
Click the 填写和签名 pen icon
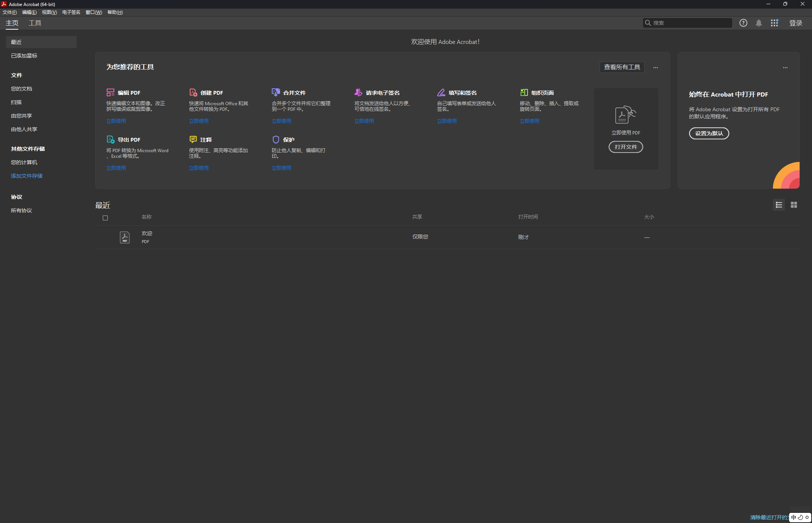[x=441, y=92]
